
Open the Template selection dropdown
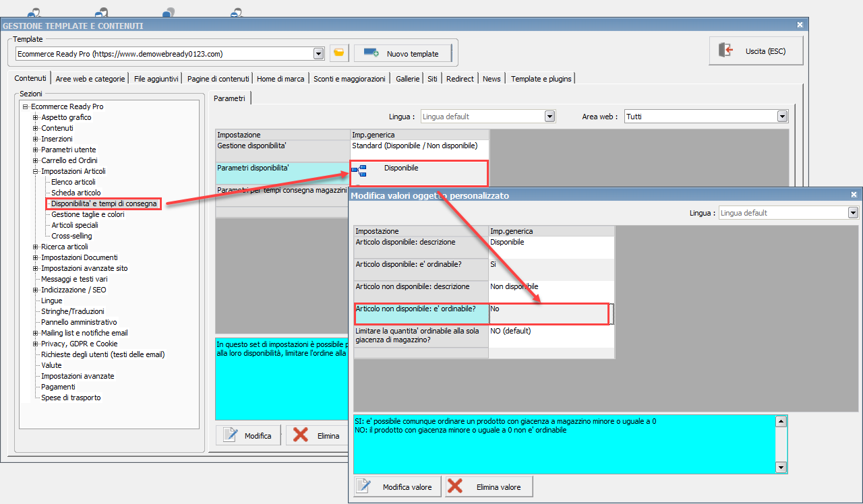click(319, 53)
